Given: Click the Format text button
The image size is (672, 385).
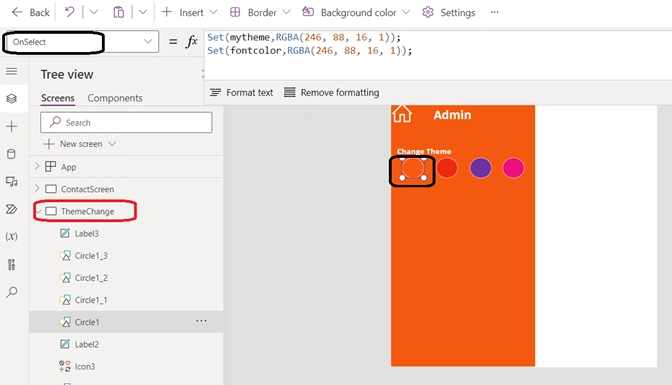Looking at the screenshot, I should (241, 93).
